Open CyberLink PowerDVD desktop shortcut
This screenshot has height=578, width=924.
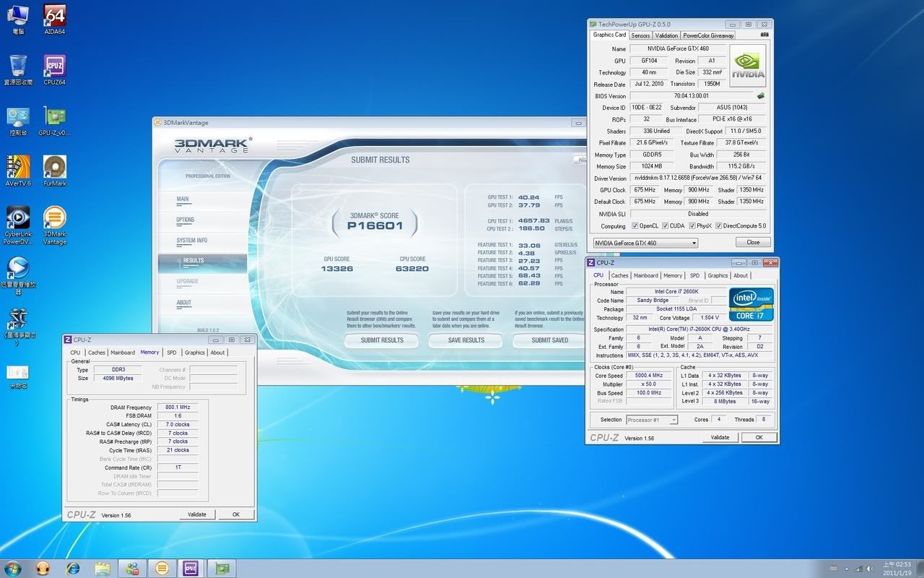pyautogui.click(x=18, y=225)
